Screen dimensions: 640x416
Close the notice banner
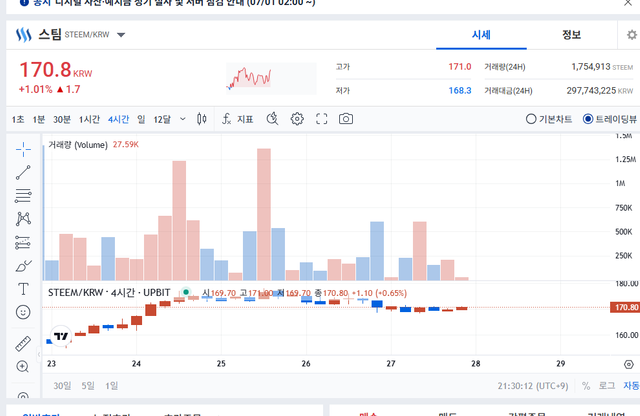pos(628,3)
